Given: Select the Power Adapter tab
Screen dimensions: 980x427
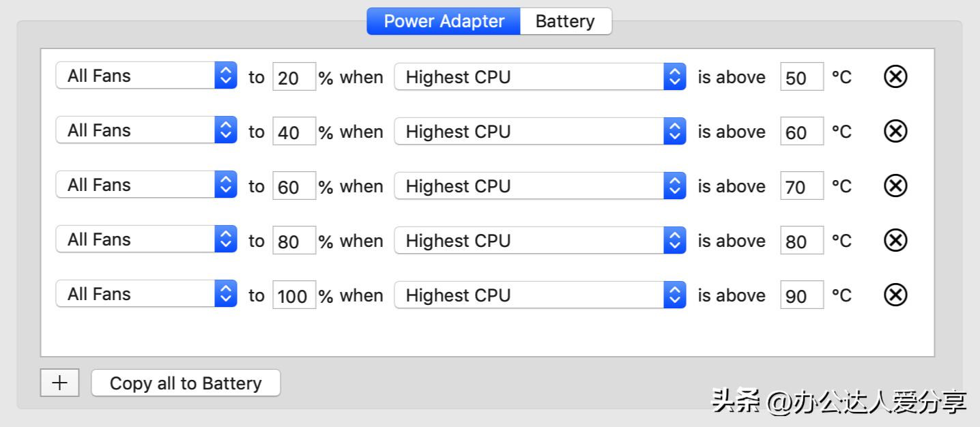Looking at the screenshot, I should (444, 21).
